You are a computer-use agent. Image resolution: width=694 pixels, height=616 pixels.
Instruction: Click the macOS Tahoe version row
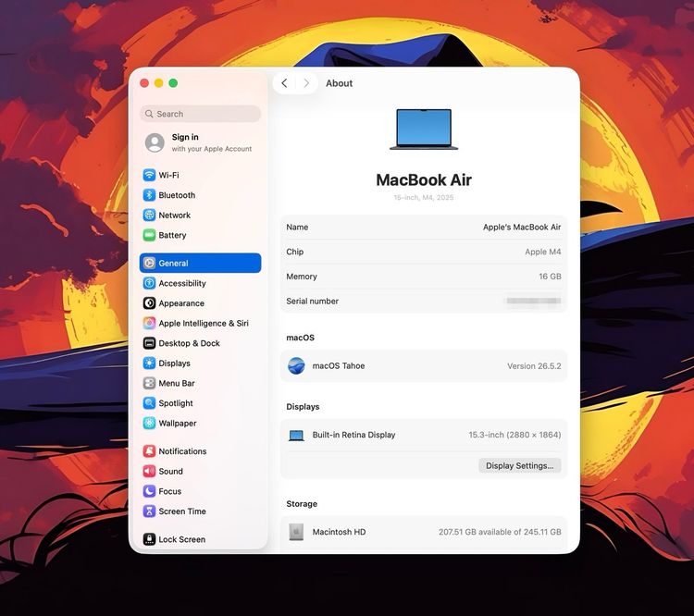424,366
